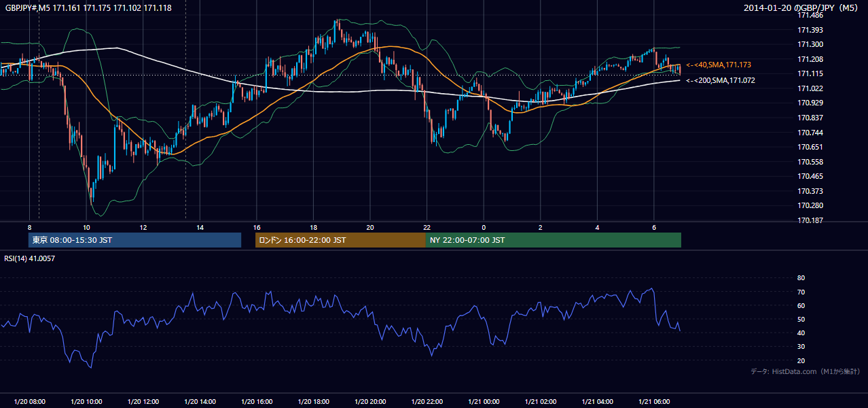Click bottom time label 1/20 14:00

200,402
